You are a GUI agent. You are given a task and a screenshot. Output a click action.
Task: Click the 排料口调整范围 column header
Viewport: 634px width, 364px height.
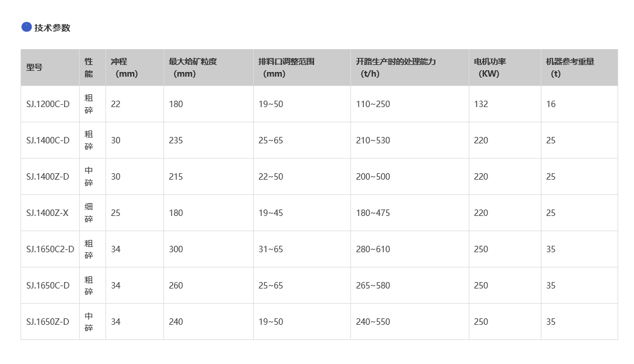point(287,61)
